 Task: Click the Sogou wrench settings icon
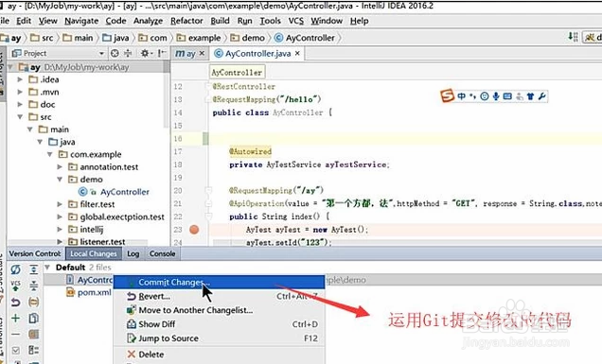click(541, 96)
